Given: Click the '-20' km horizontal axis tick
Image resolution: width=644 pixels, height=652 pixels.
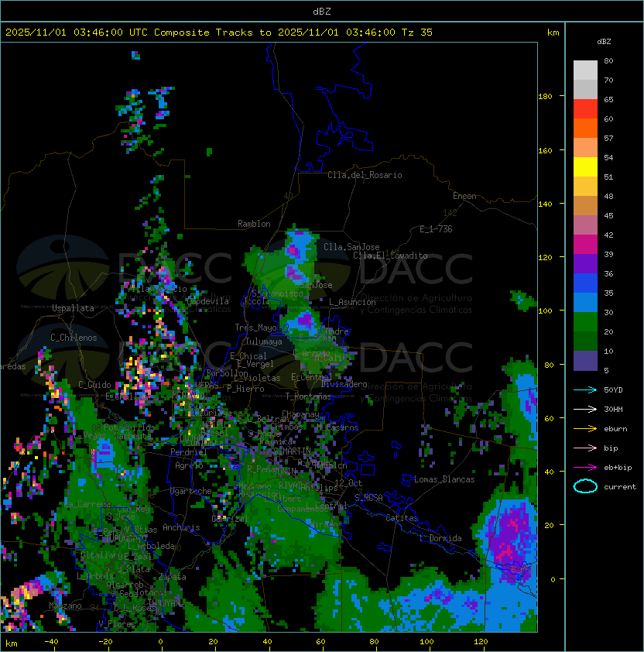Looking at the screenshot, I should [105, 642].
